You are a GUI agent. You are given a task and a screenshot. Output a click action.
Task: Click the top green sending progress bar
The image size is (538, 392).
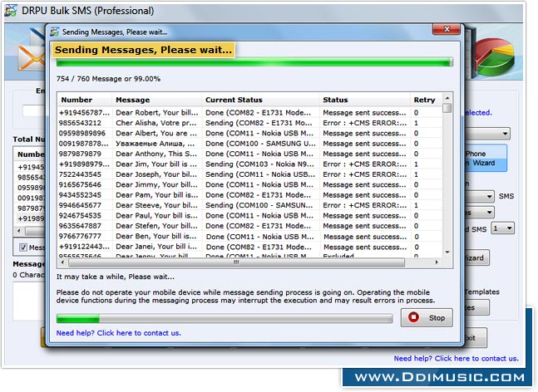pyautogui.click(x=254, y=62)
